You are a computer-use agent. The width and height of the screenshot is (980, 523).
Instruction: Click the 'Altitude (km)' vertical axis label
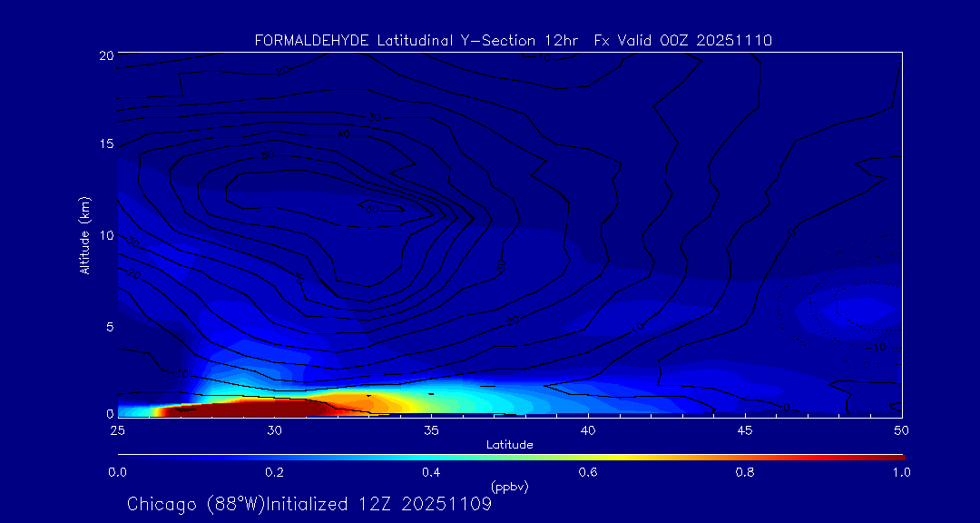(84, 236)
